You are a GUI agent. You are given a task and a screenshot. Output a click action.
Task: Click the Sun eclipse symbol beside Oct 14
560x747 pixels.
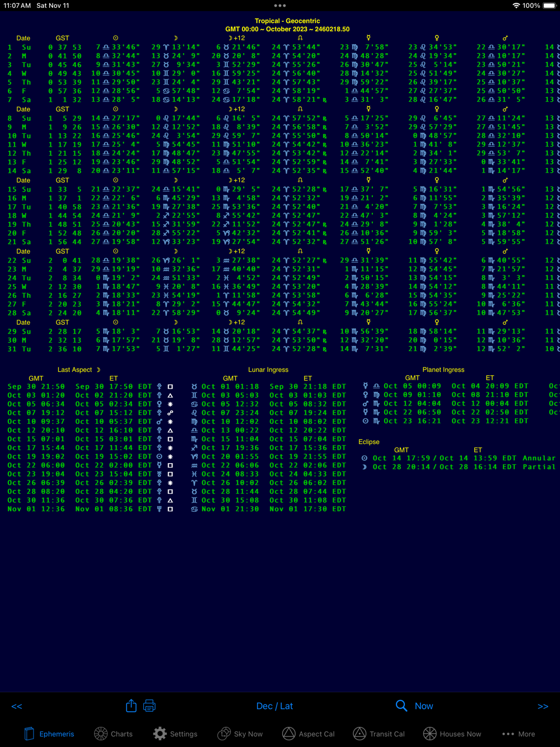coord(365,458)
